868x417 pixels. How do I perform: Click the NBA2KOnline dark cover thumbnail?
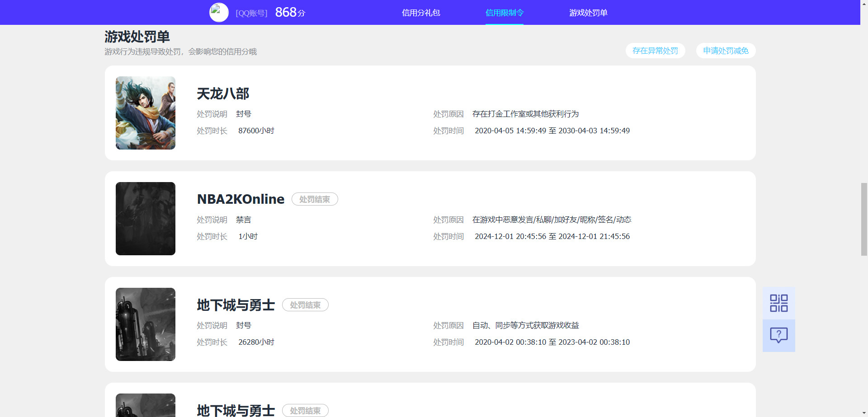pyautogui.click(x=146, y=219)
